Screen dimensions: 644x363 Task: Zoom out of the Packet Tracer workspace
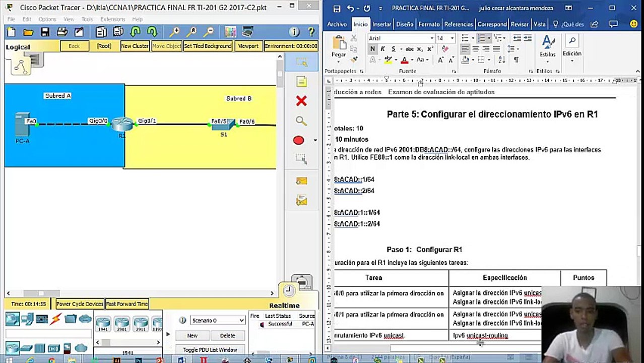tap(208, 32)
